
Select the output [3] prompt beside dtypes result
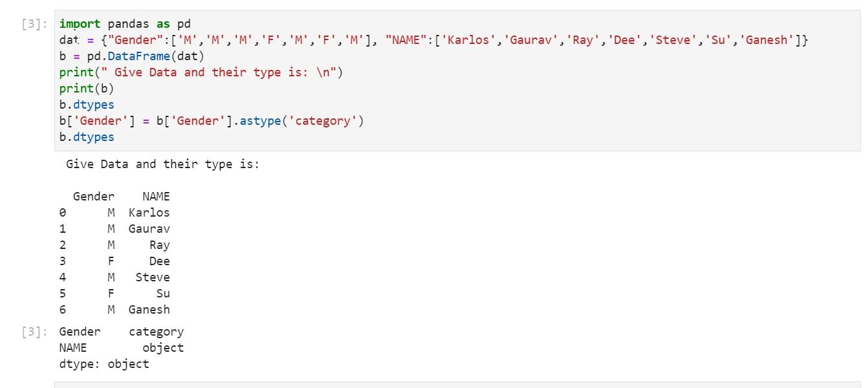tap(34, 332)
